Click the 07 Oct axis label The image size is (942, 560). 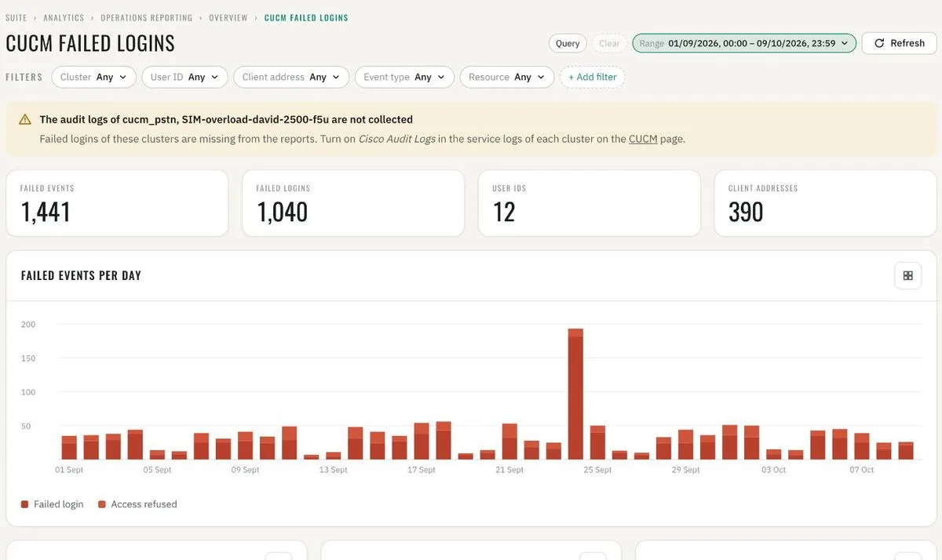[x=861, y=470]
